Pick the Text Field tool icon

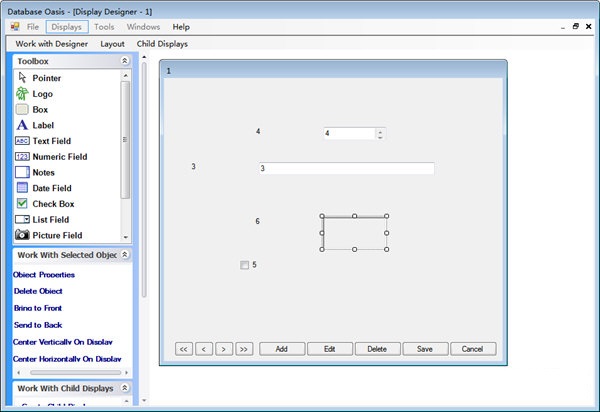(x=22, y=141)
